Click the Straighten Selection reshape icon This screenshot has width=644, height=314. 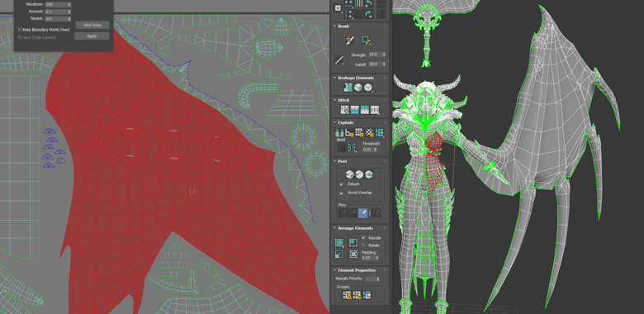click(348, 87)
